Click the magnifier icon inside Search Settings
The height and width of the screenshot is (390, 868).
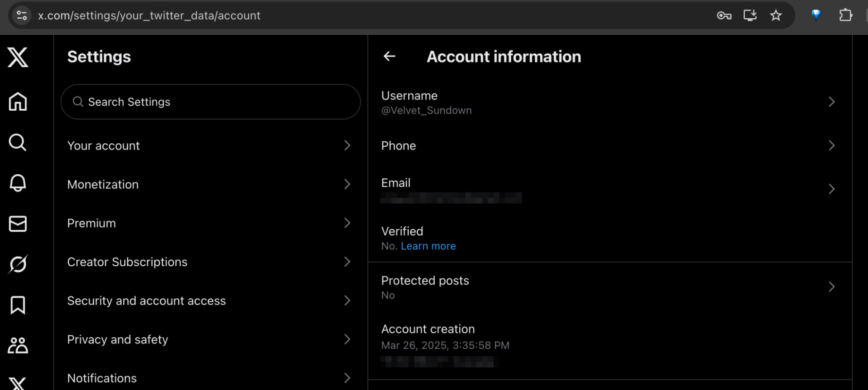pyautogui.click(x=78, y=102)
